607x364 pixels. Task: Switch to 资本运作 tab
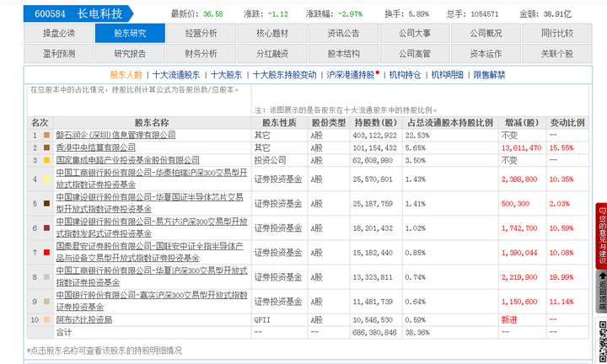coord(486,54)
